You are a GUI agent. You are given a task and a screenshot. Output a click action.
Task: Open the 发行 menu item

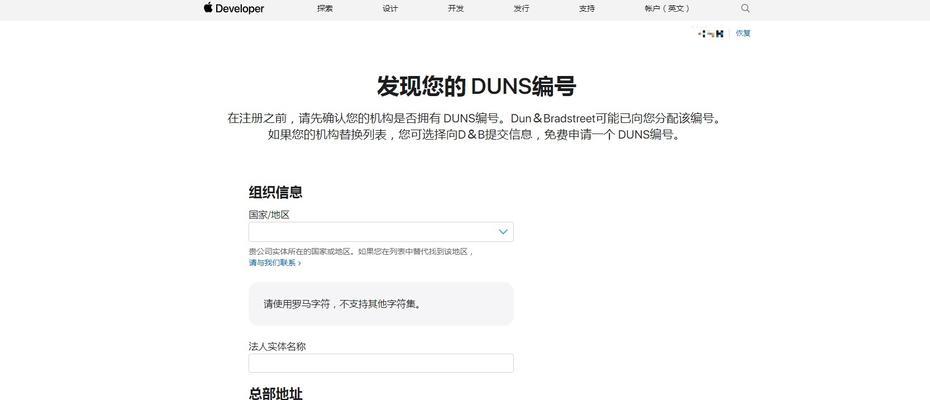click(521, 9)
